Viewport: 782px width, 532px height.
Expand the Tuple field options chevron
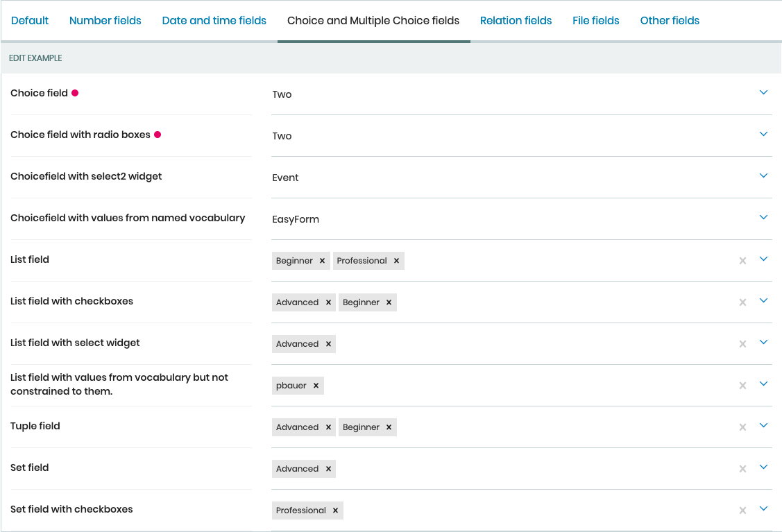pos(763,425)
